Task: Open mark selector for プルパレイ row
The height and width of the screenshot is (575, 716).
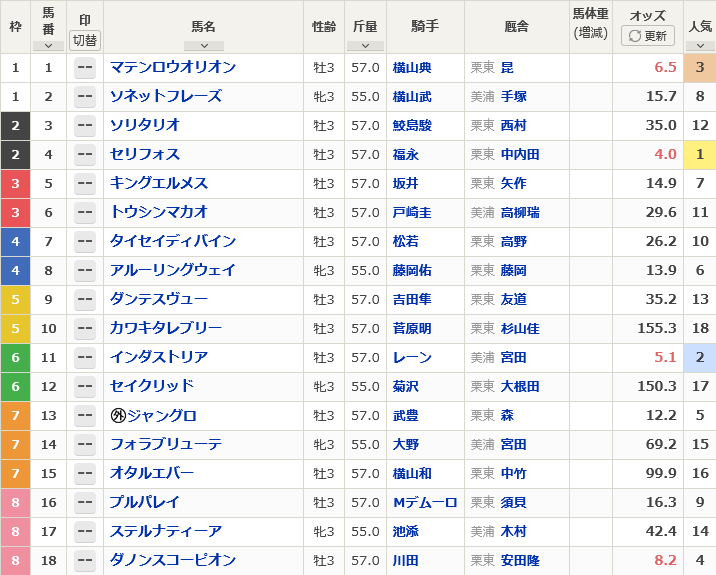Action: click(85, 502)
